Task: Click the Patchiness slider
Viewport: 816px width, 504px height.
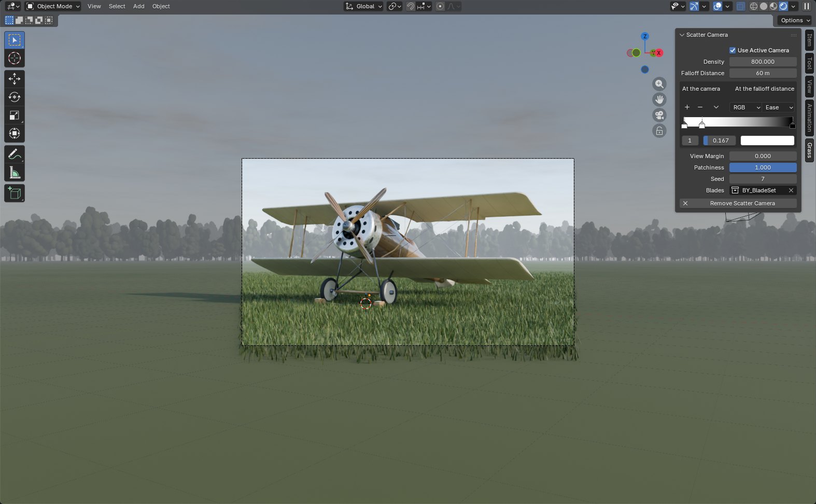Action: tap(763, 167)
